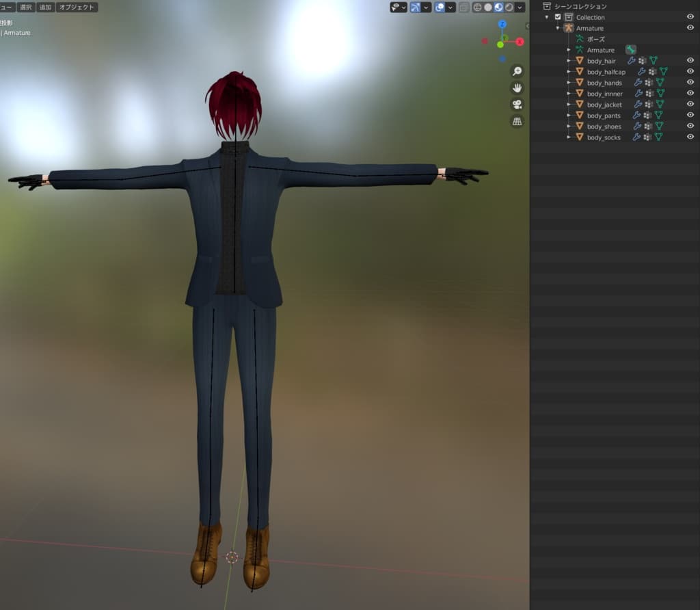Click the body_hair modifier wrench icon
Viewport: 700px width, 610px height.
pyautogui.click(x=631, y=60)
